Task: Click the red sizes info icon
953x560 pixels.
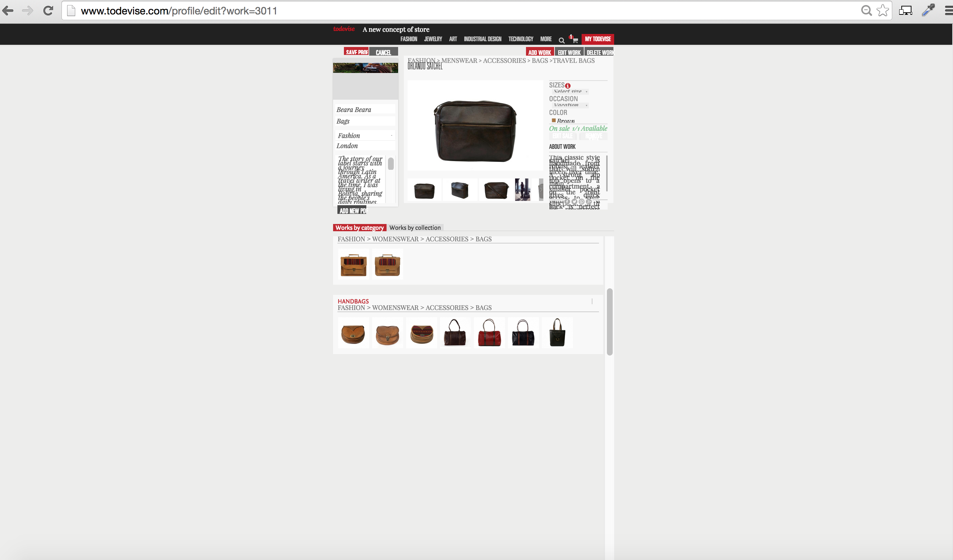Action: click(x=568, y=86)
